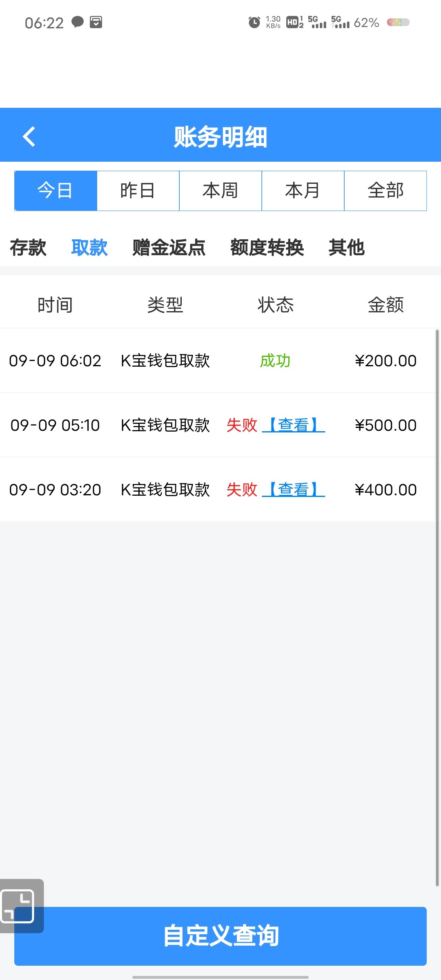
Task: Switch to the 昨日 date filter
Action: (x=138, y=191)
